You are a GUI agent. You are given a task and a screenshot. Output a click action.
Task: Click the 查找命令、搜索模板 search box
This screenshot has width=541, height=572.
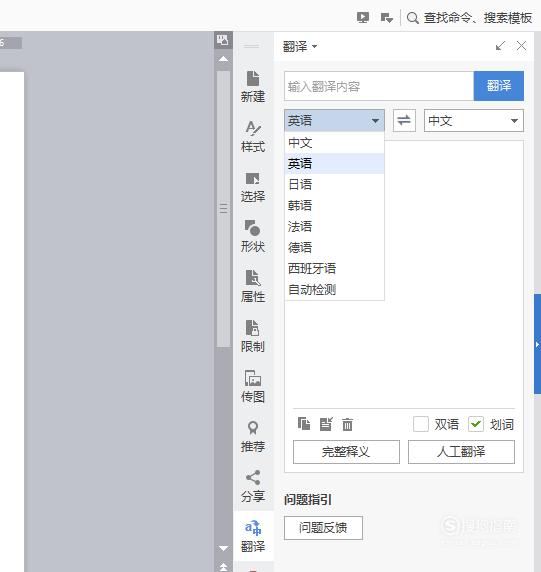click(478, 18)
